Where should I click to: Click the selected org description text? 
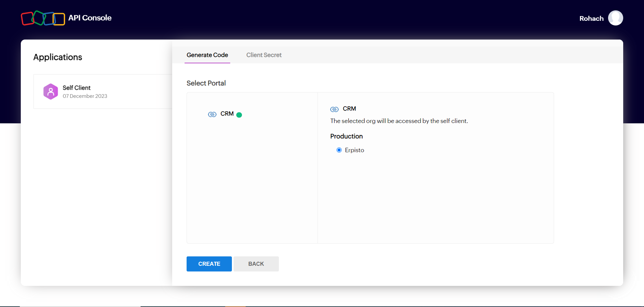[399, 121]
